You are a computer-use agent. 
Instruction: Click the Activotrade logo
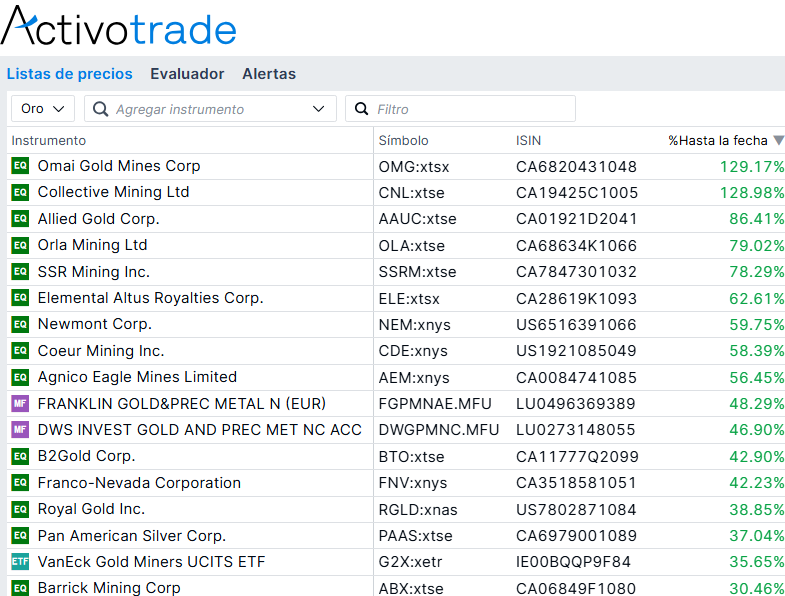[119, 26]
